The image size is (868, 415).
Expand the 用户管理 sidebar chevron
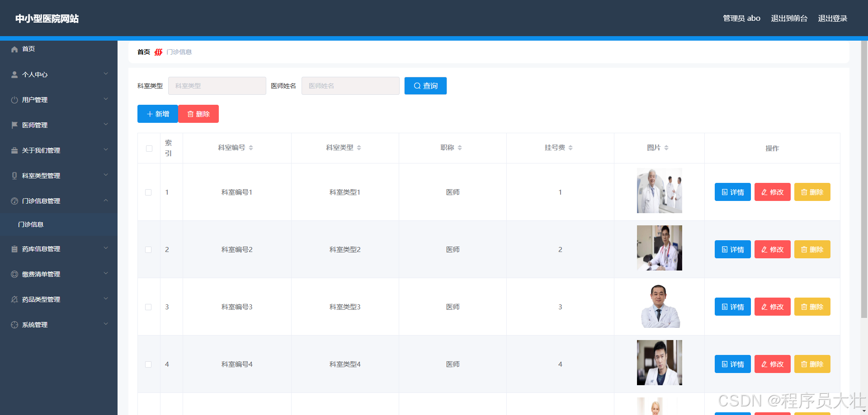pos(105,98)
